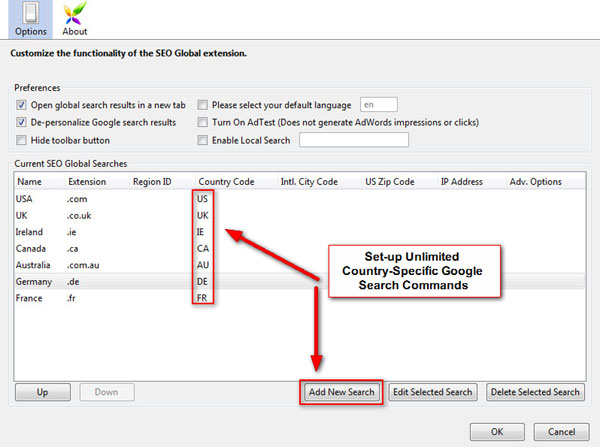Click the .ie extension cell

pyautogui.click(x=72, y=232)
